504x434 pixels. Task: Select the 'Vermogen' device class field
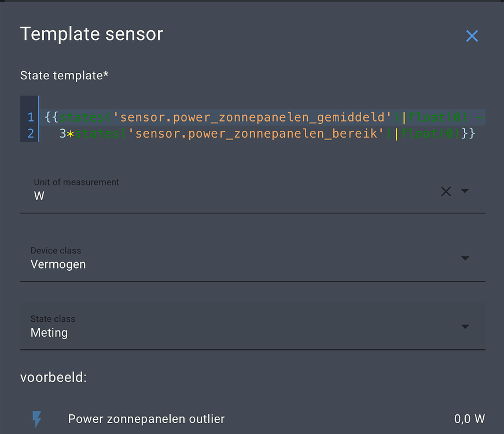pyautogui.click(x=231, y=264)
